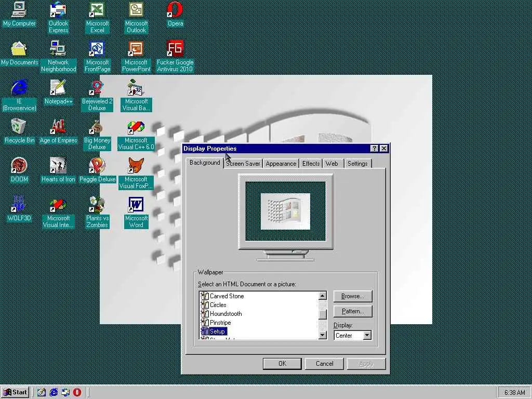
Task: Select the Microsoft Visual InterDev shortcut
Action: pos(58,212)
